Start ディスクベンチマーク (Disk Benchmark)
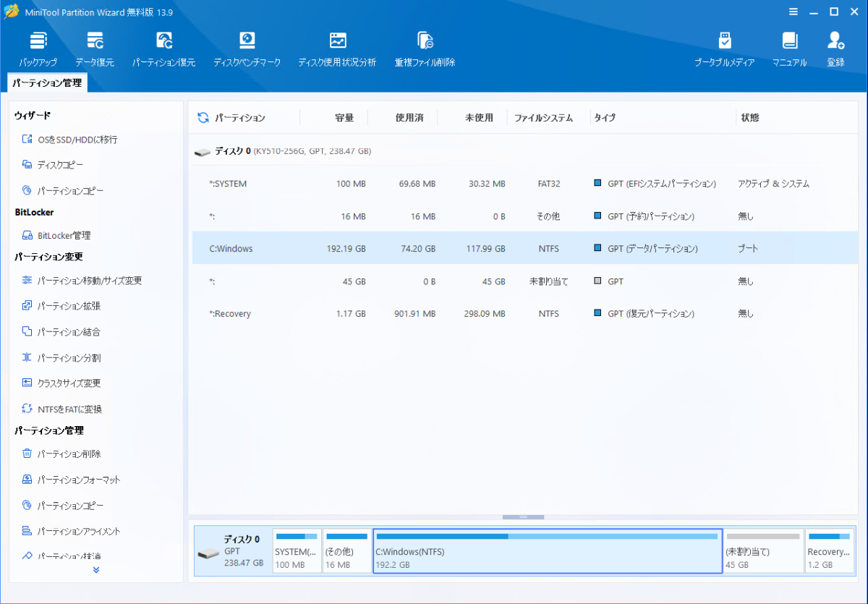The width and height of the screenshot is (868, 604). [247, 49]
